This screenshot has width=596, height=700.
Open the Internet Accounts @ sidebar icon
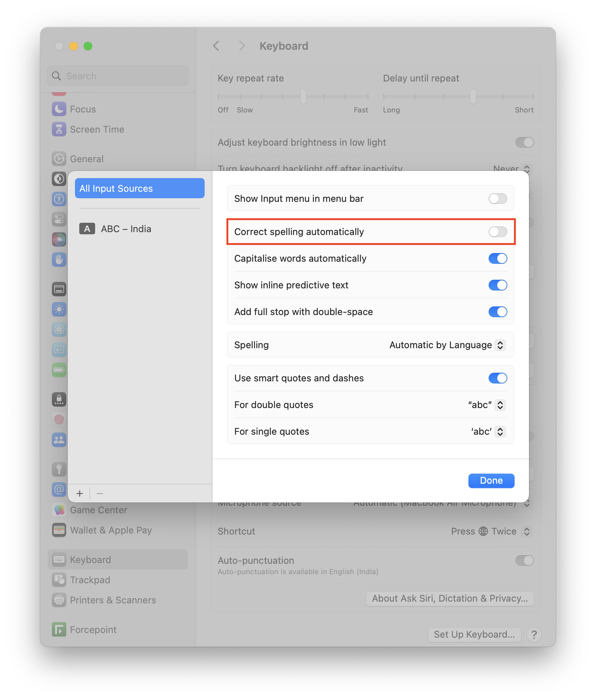pyautogui.click(x=59, y=489)
